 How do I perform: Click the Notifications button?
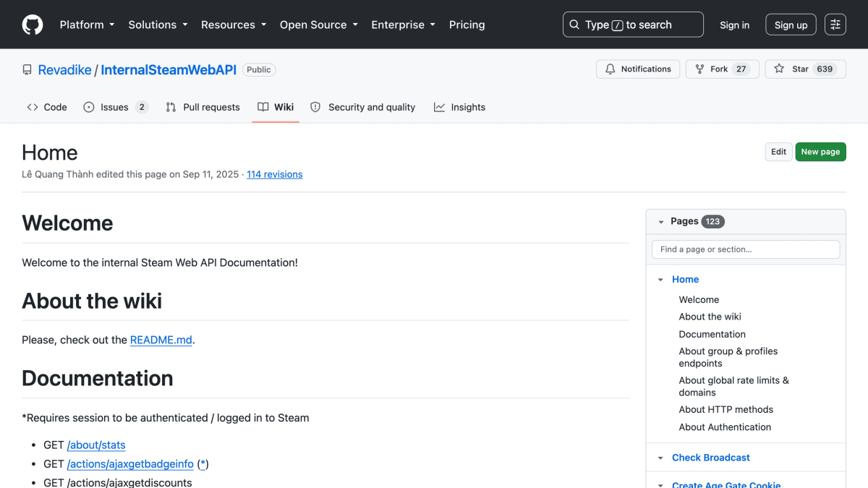click(638, 69)
